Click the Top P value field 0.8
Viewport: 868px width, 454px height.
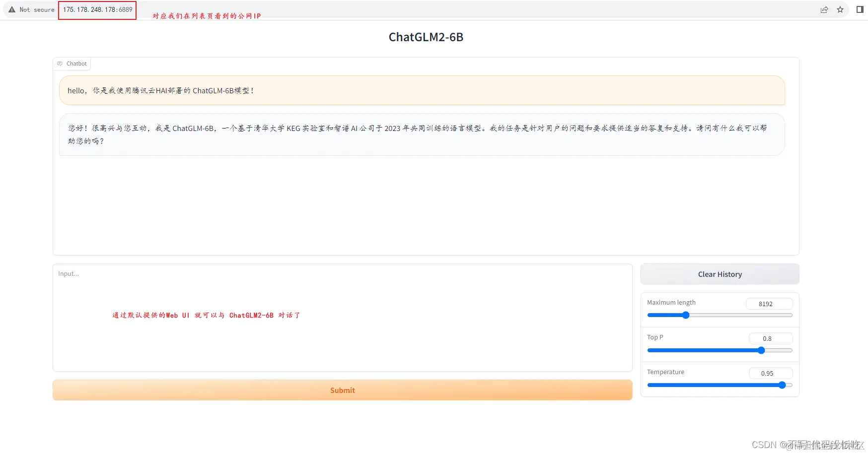tap(771, 338)
